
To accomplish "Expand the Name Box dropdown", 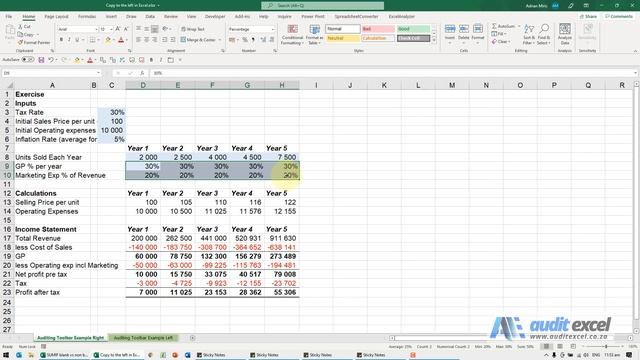I will point(98,73).
